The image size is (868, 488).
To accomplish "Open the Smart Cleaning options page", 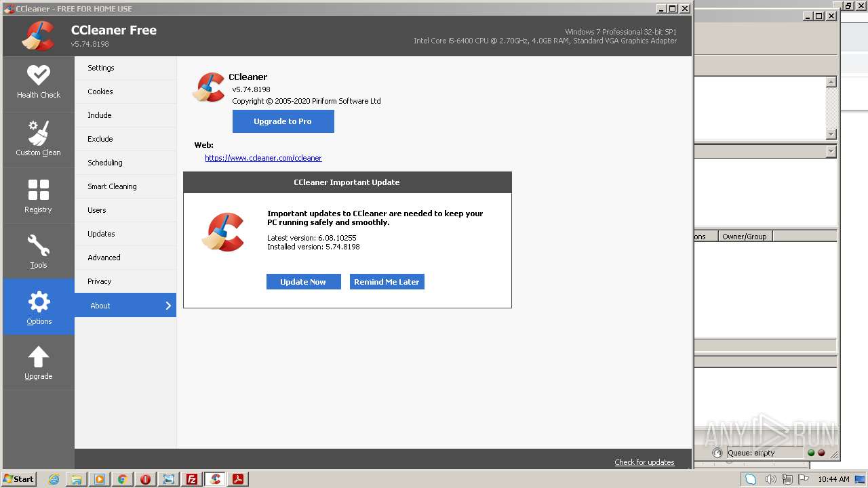I will click(x=125, y=186).
